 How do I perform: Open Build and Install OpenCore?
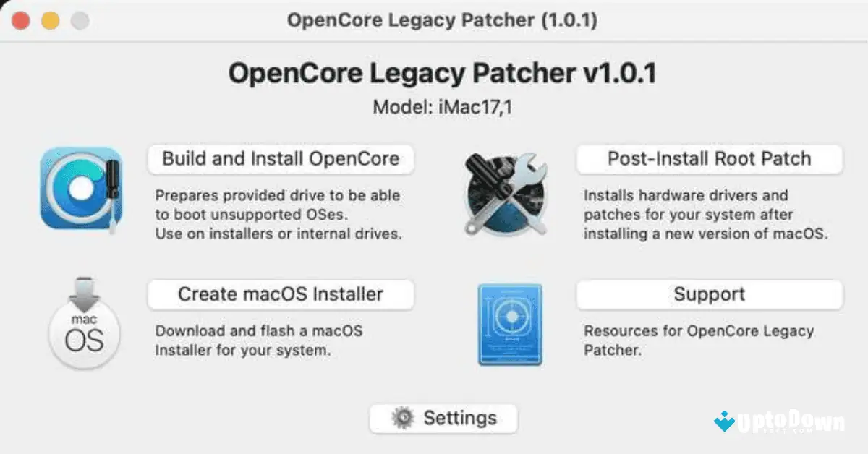coord(280,159)
